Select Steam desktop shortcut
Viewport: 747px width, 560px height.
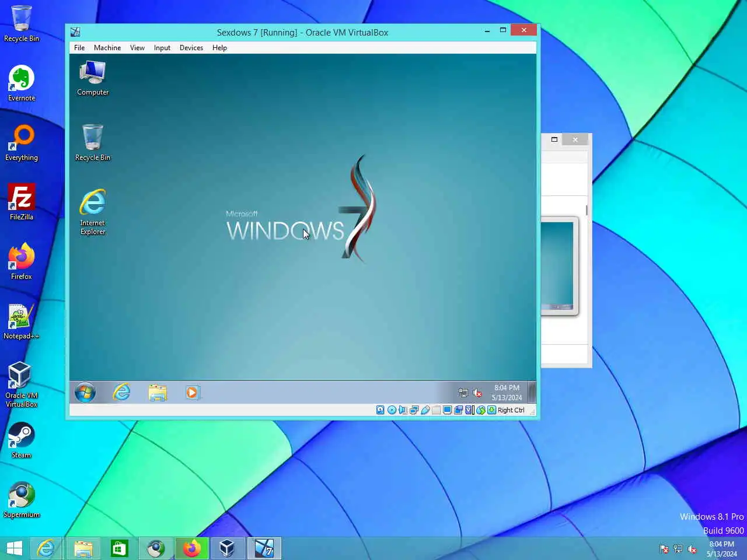(x=22, y=440)
